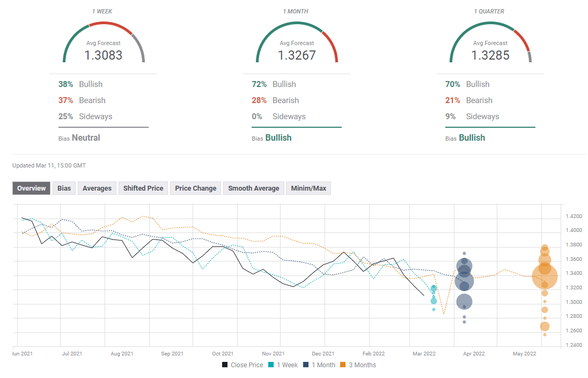Toggle Close Price series in legend
The width and height of the screenshot is (588, 378).
(243, 365)
